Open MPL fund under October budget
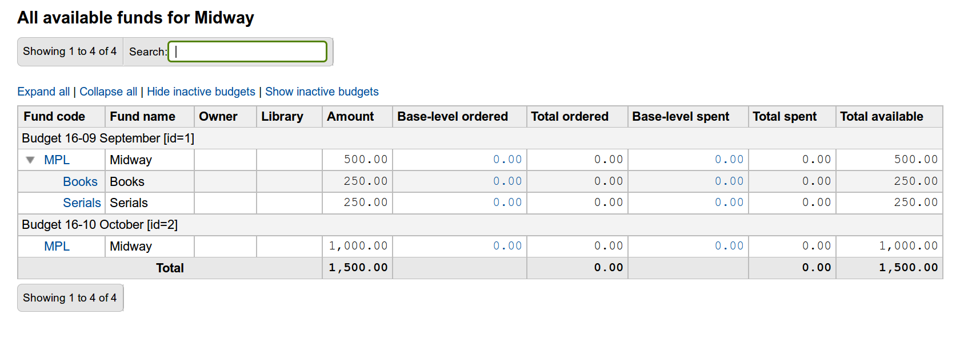The image size is (980, 341). coord(57,247)
